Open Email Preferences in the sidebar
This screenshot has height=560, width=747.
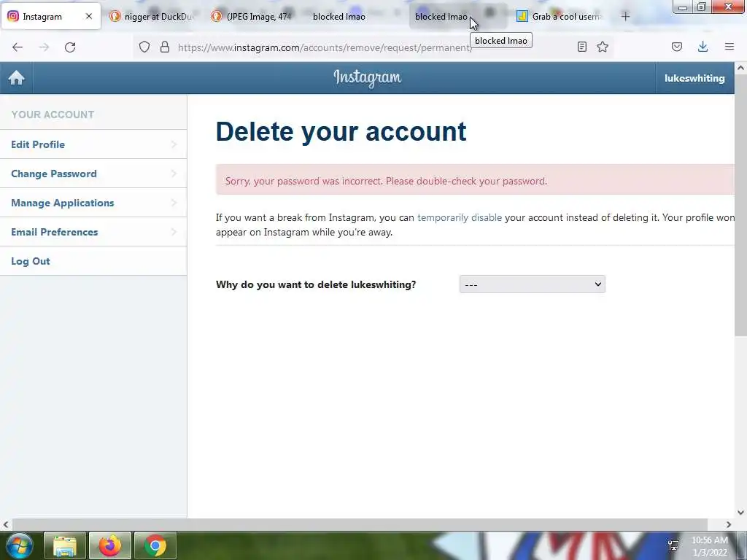pyautogui.click(x=93, y=232)
